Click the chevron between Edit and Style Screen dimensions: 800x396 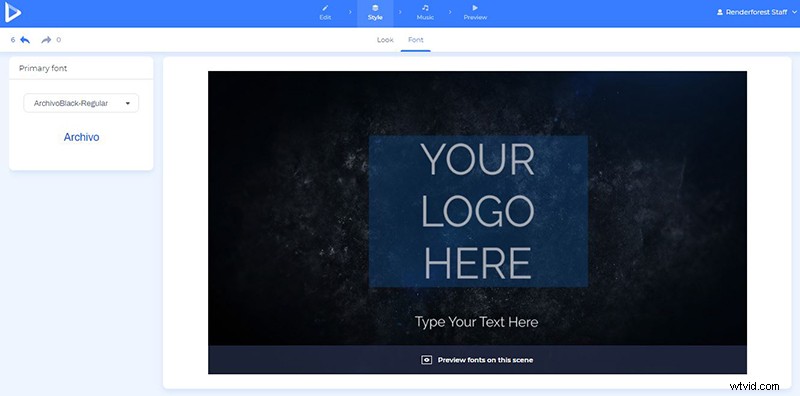pos(350,12)
